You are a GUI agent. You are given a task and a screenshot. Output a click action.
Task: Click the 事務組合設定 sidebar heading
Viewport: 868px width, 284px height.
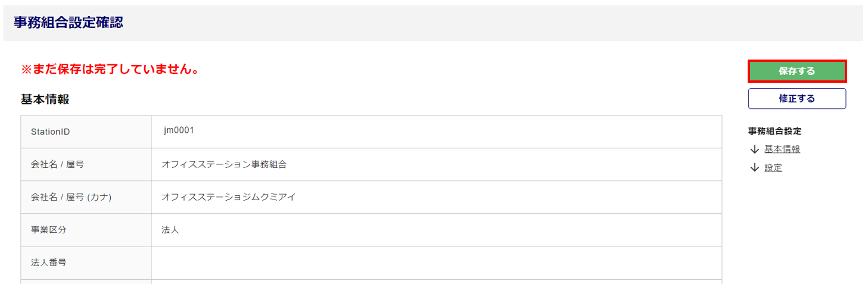click(x=774, y=131)
